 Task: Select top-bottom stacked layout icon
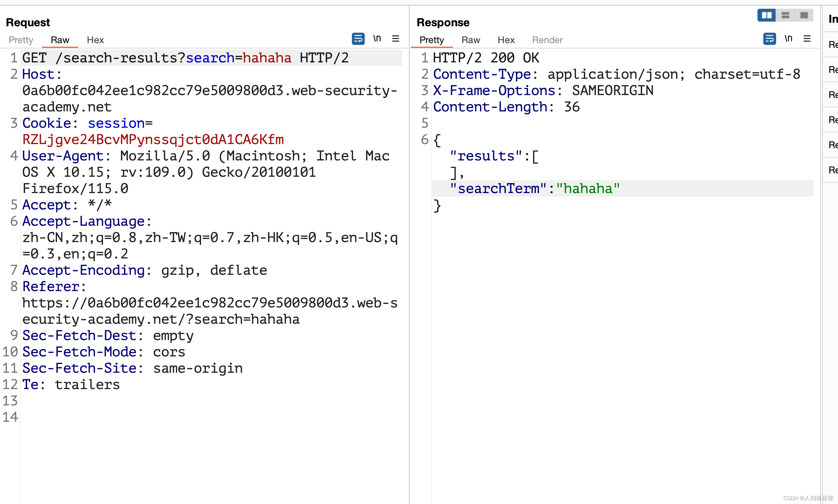pyautogui.click(x=785, y=15)
